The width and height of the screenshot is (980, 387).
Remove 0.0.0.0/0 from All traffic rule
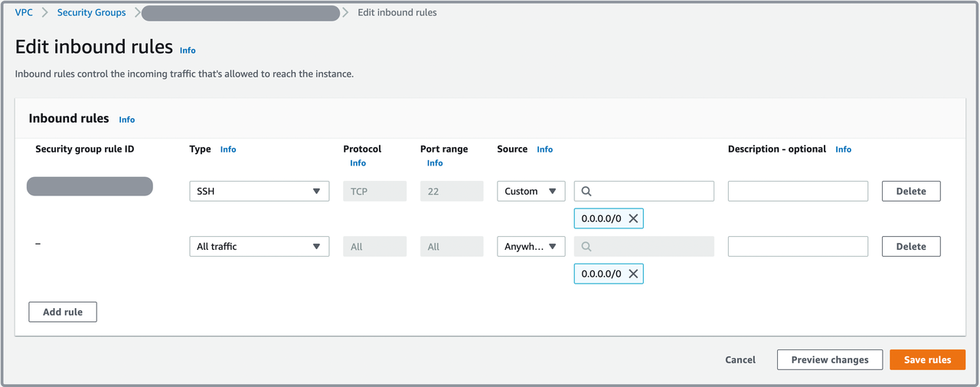[x=633, y=274]
